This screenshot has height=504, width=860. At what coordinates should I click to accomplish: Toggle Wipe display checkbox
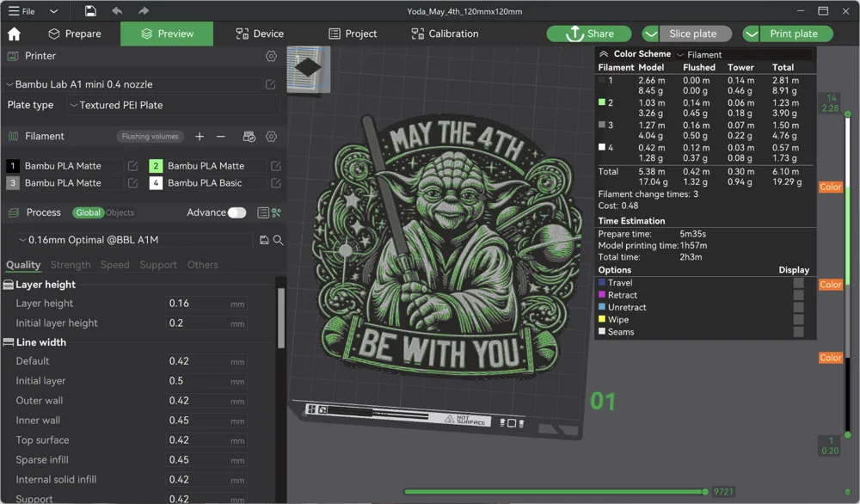[799, 320]
